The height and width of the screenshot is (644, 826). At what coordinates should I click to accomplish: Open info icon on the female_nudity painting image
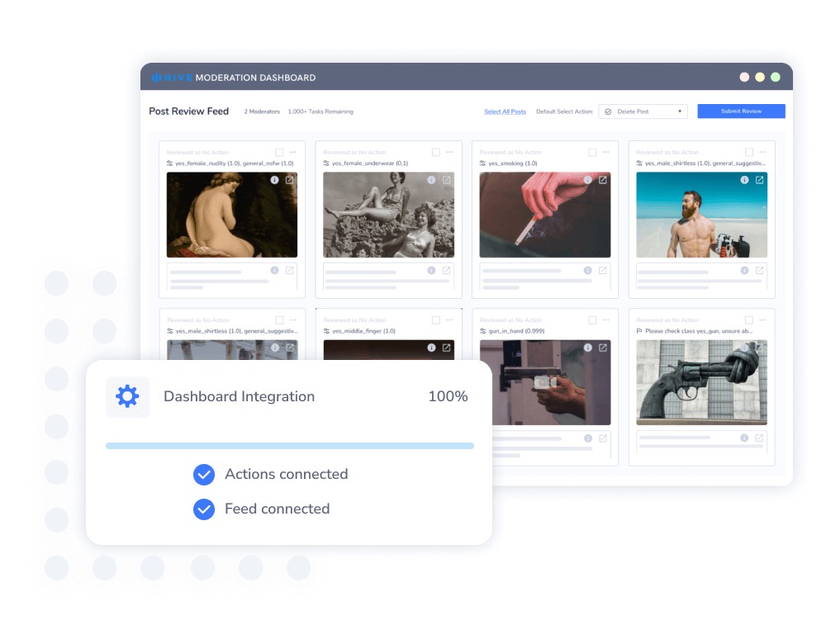pyautogui.click(x=274, y=180)
